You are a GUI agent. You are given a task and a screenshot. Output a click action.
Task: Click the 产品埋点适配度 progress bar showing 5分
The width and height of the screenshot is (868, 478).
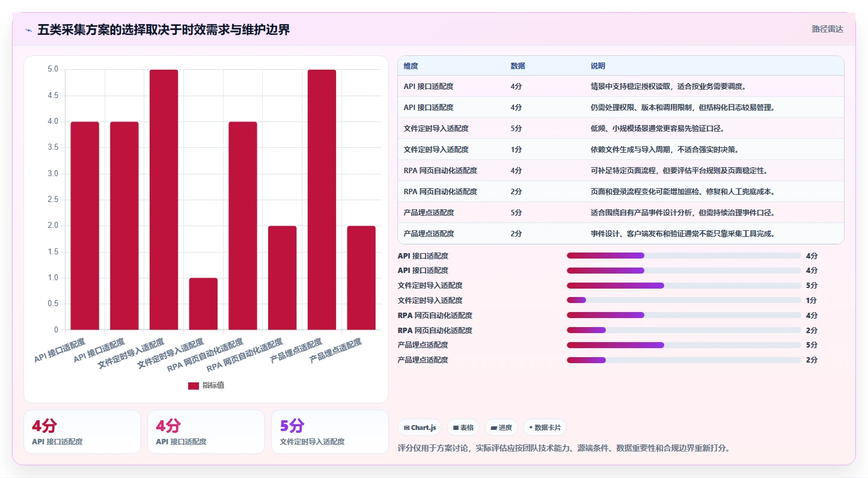684,345
